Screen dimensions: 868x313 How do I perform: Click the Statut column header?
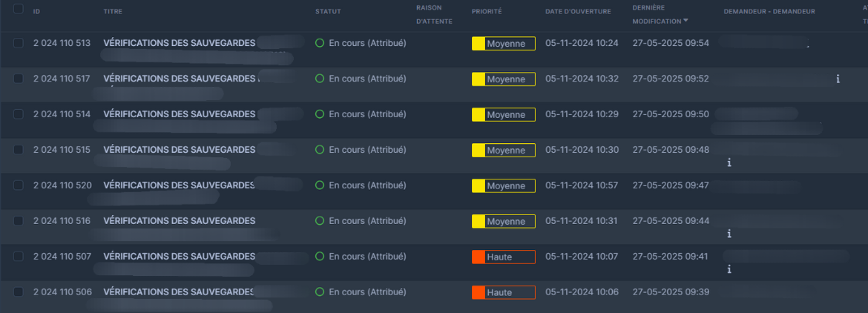point(328,12)
